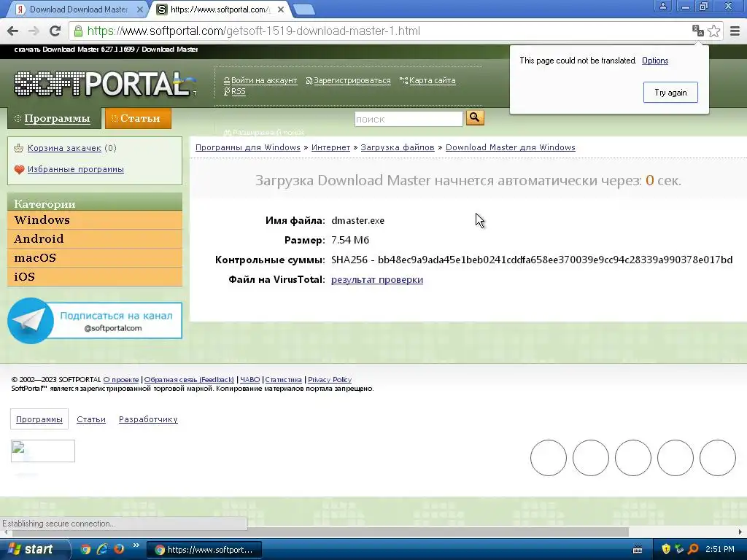The width and height of the screenshot is (747, 560).
Task: Click the on-screen keyboard tray icon
Action: pos(638,550)
